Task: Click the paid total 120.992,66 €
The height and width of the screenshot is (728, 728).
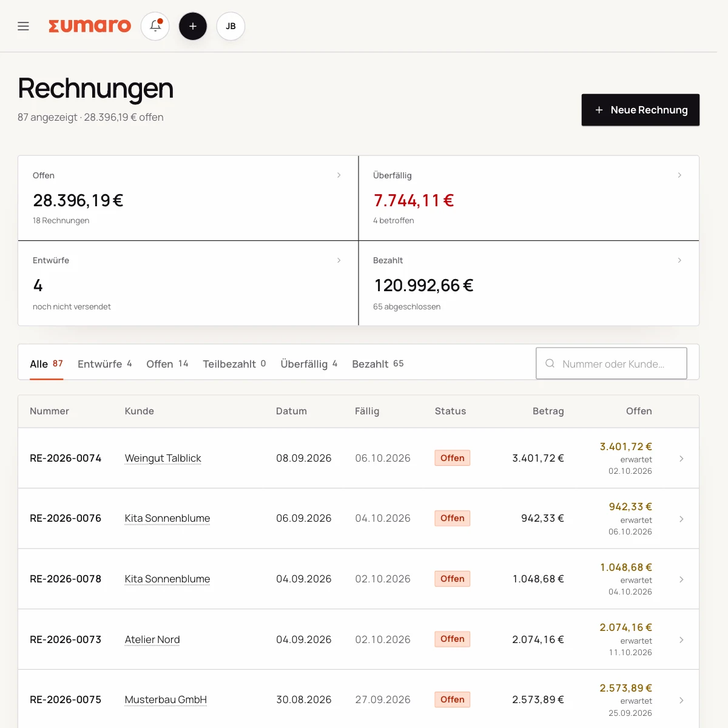Action: [x=423, y=285]
